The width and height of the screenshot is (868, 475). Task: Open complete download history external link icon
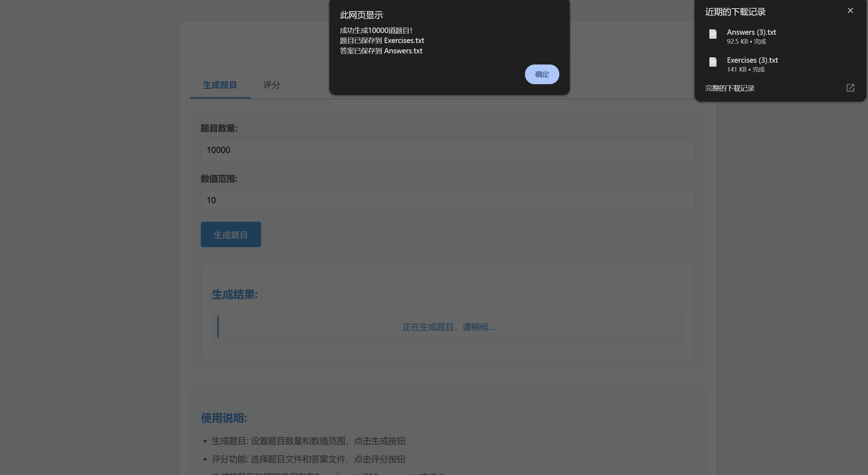(x=850, y=88)
